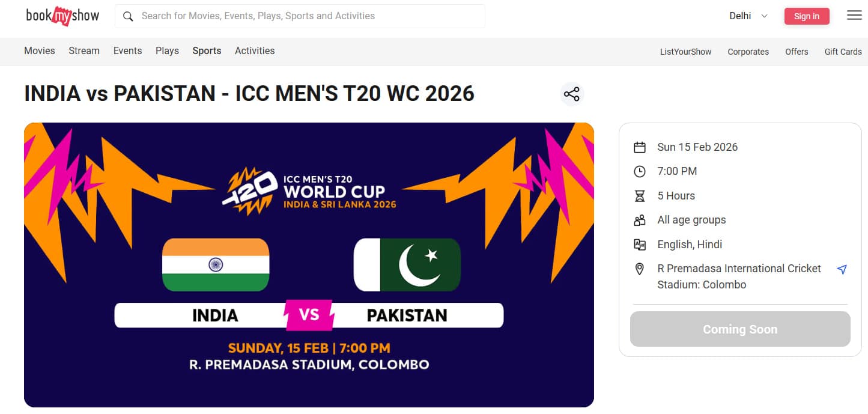Open the hamburger menu at top right
Screen dimensions: 868x414
(854, 15)
